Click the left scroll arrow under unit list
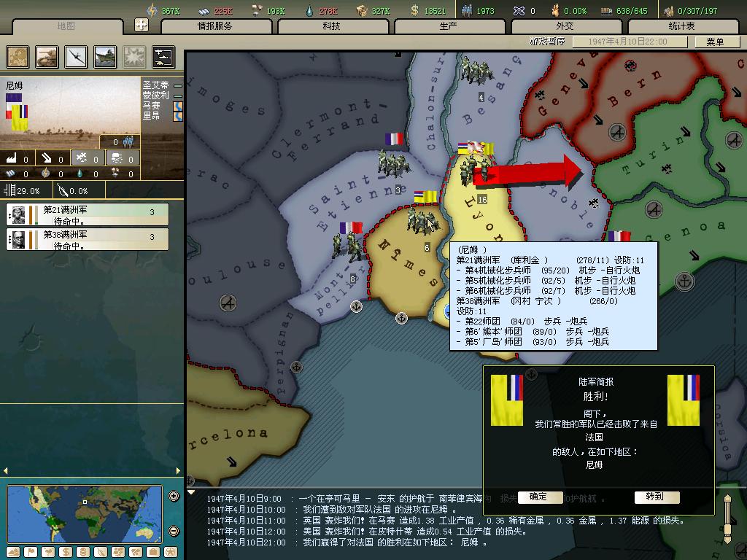The height and width of the screenshot is (560, 747). [5, 471]
